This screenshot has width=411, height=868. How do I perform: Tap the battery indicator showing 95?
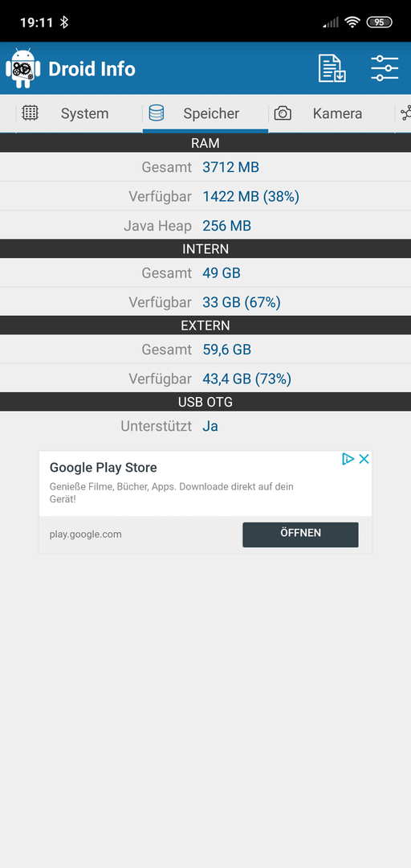click(379, 23)
